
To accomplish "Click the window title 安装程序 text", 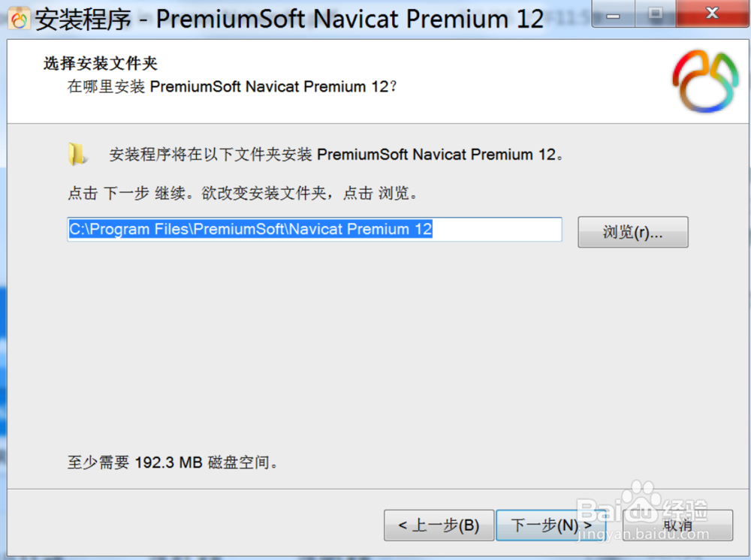I will [x=83, y=20].
